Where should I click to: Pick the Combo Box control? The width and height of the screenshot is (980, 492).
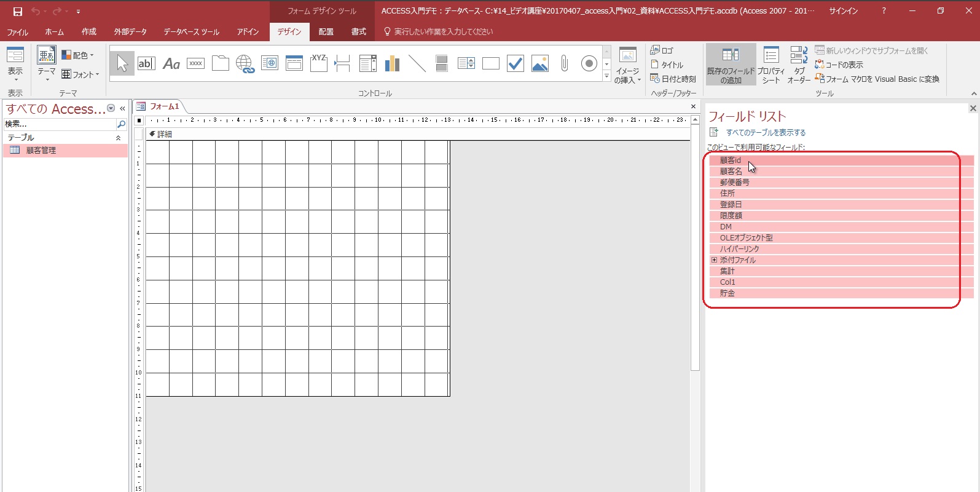367,63
